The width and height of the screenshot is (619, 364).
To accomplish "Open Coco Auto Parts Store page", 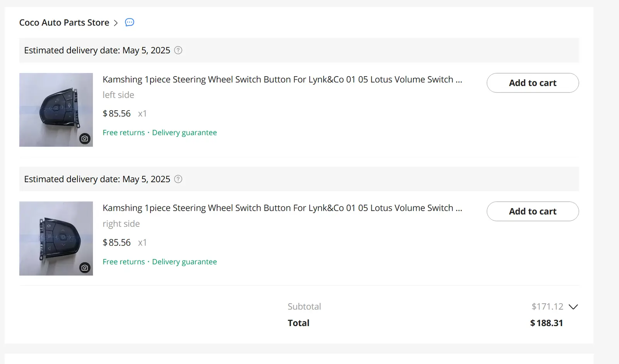I will (x=64, y=23).
